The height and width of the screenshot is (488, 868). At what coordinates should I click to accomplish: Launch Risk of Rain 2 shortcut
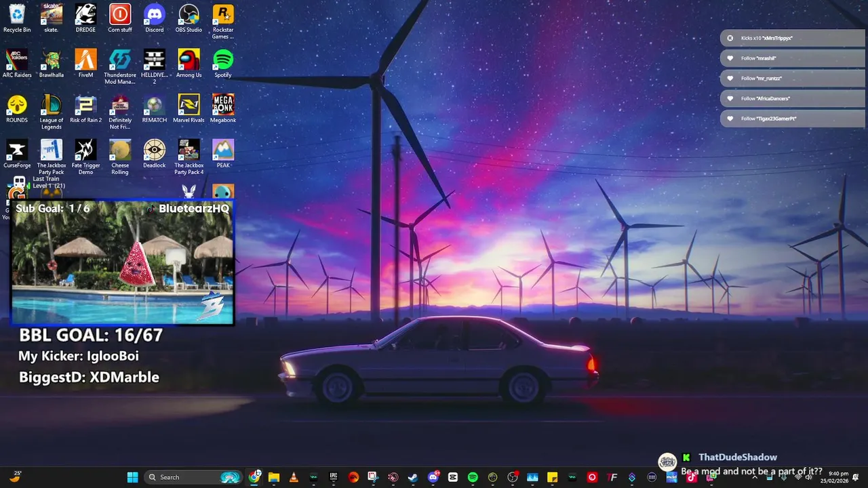point(85,109)
